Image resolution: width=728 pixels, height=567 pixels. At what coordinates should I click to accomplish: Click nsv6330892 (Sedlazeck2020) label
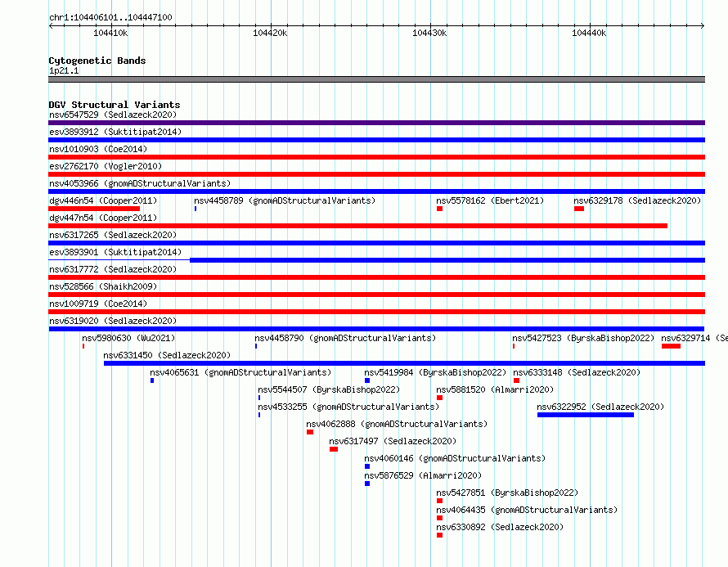pos(500,527)
